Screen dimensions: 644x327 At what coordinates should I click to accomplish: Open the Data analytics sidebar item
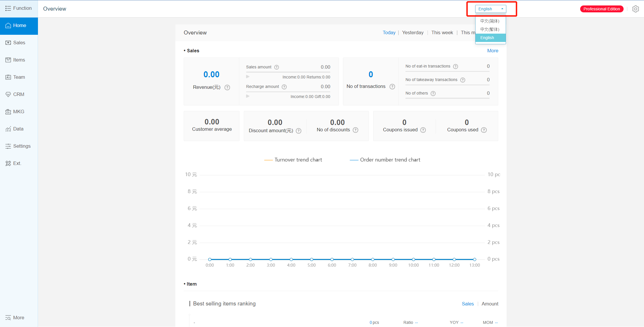pos(18,129)
